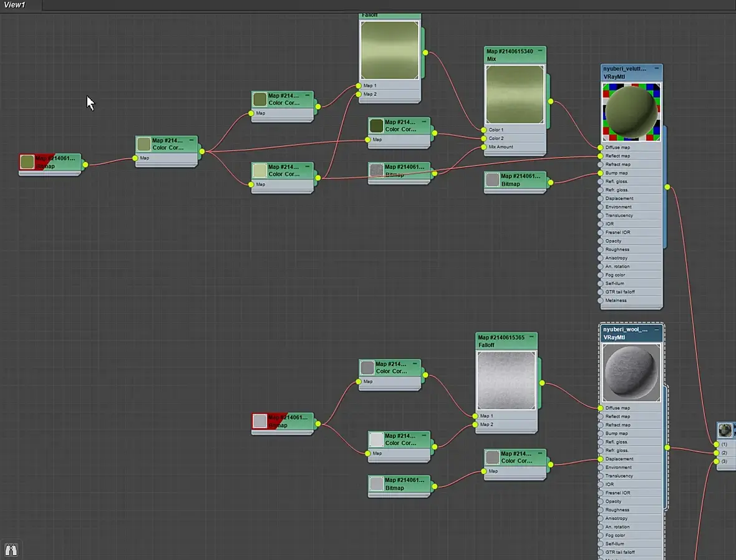Click output socket of lower red-striped Bitmap
The height and width of the screenshot is (560, 736).
[x=317, y=424]
